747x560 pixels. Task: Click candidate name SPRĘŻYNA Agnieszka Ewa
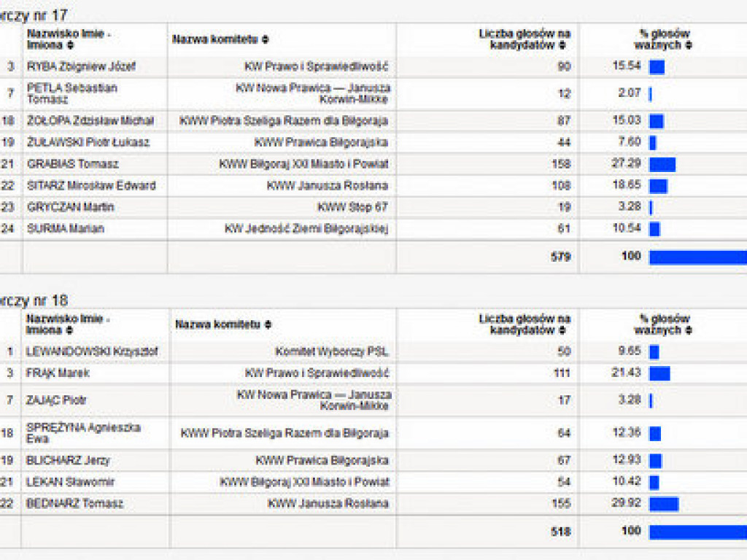[x=83, y=433]
